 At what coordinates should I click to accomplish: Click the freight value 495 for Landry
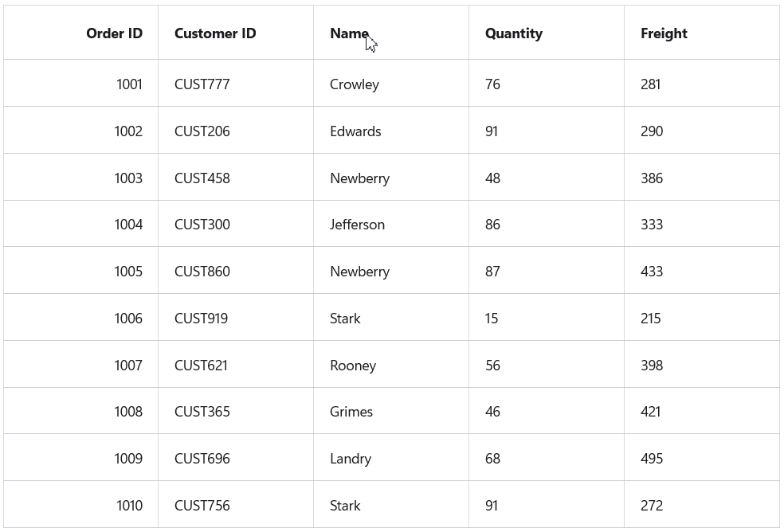click(651, 458)
